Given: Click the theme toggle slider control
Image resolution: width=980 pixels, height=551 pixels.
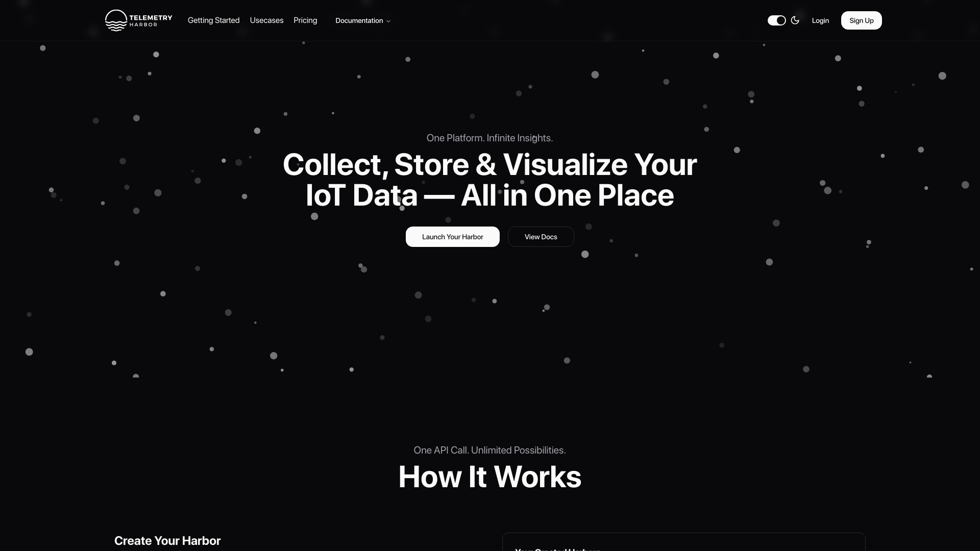Looking at the screenshot, I should pos(777,20).
